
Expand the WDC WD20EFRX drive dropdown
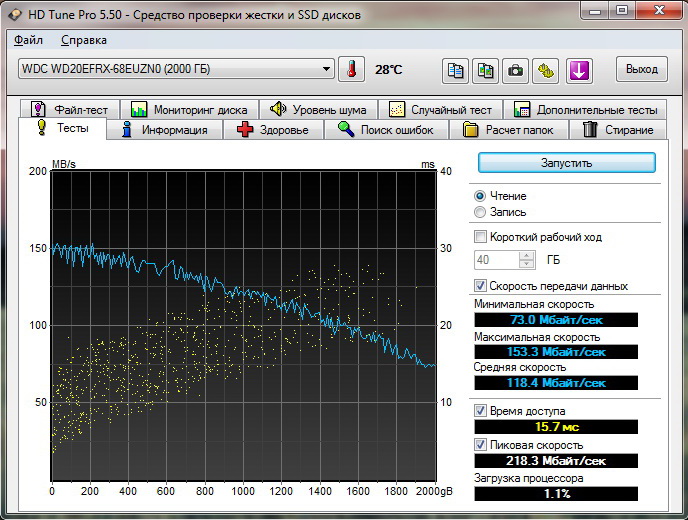click(326, 69)
